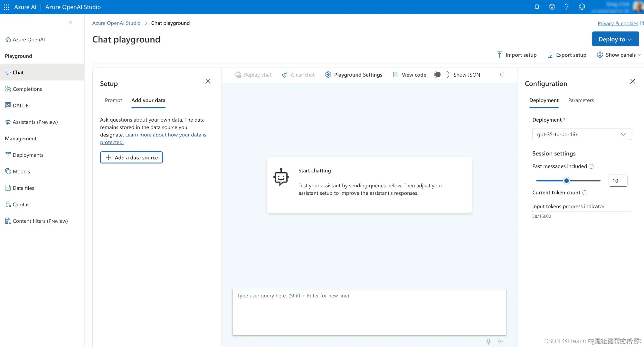Click the user query text box

click(x=369, y=312)
